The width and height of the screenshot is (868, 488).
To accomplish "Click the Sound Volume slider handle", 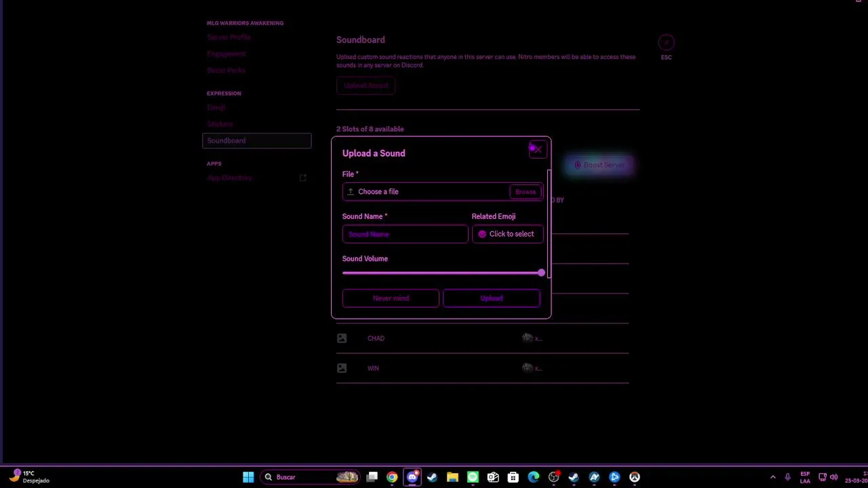I will coord(541,272).
